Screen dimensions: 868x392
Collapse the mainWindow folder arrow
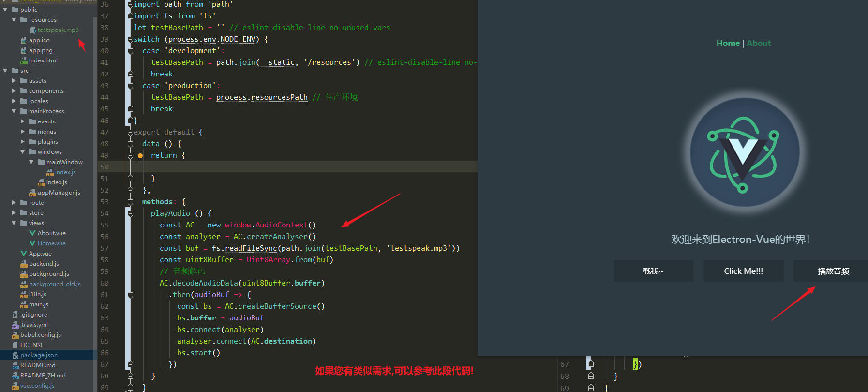coord(31,162)
